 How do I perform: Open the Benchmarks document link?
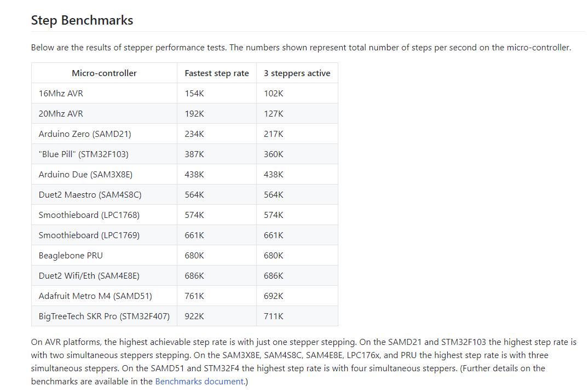[x=199, y=381]
